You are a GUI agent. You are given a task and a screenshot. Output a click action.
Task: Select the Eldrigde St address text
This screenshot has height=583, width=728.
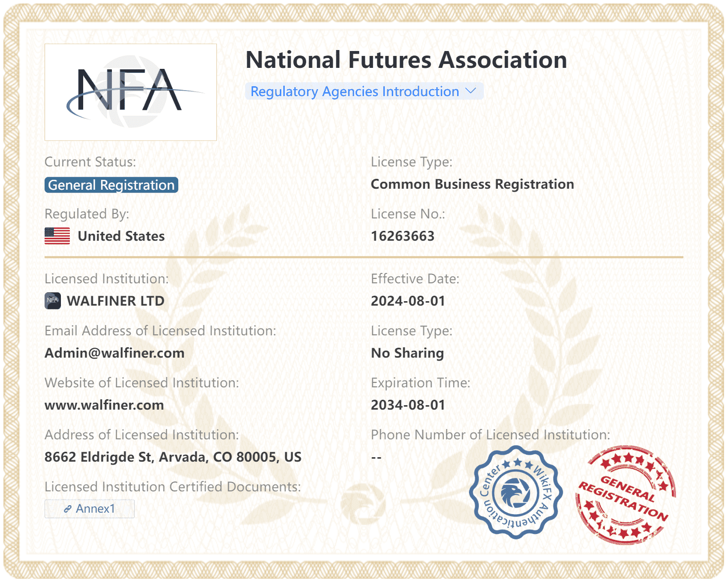[173, 457]
